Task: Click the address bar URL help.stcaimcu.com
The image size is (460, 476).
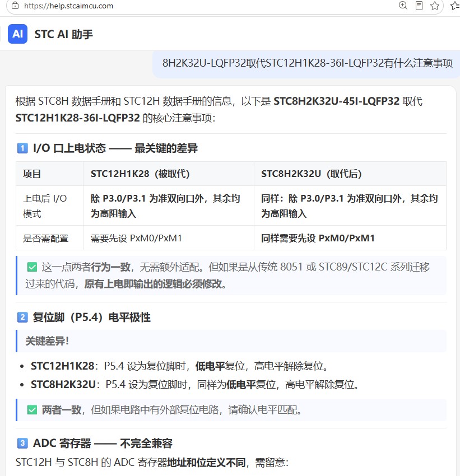Action: 68,6
